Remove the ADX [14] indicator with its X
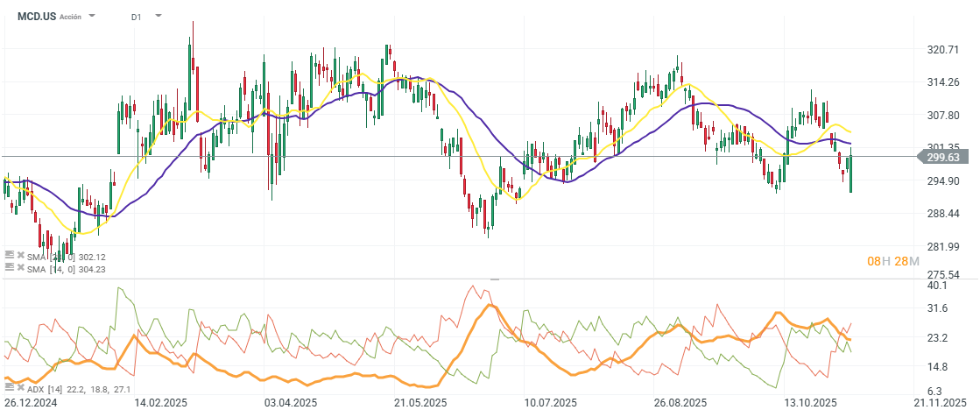This screenshot has height=417, width=980. point(21,387)
